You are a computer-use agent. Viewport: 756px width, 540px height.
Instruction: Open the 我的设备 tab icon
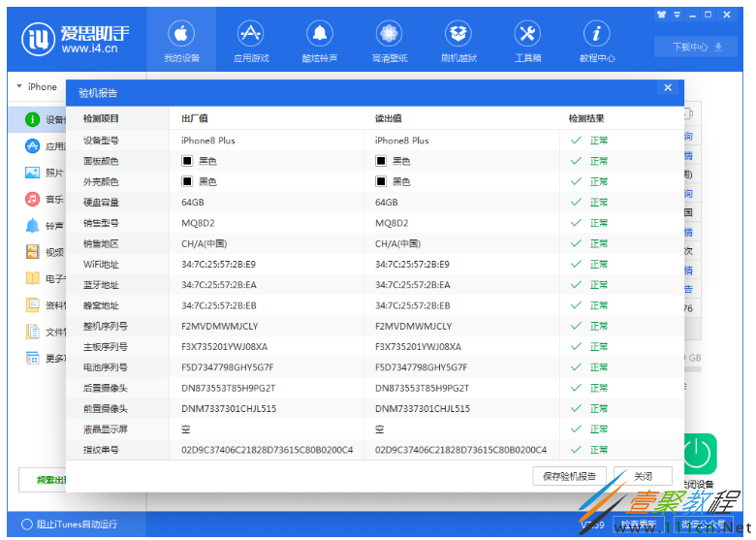coord(181,34)
